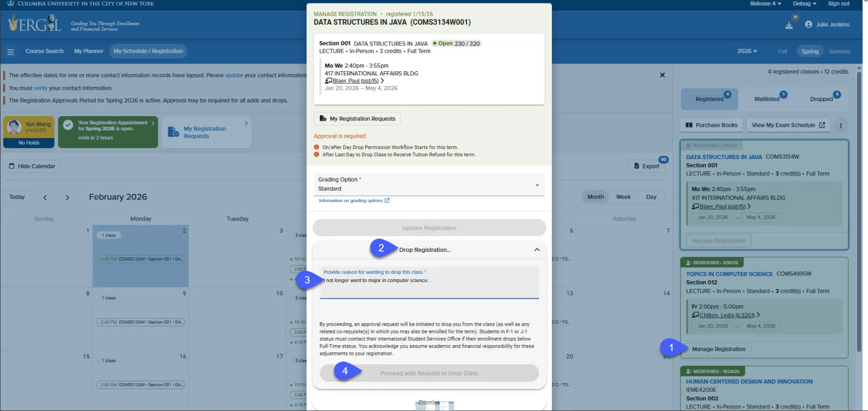This screenshot has width=868, height=411.
Task: Open View My Exam Schedule
Action: 788,125
